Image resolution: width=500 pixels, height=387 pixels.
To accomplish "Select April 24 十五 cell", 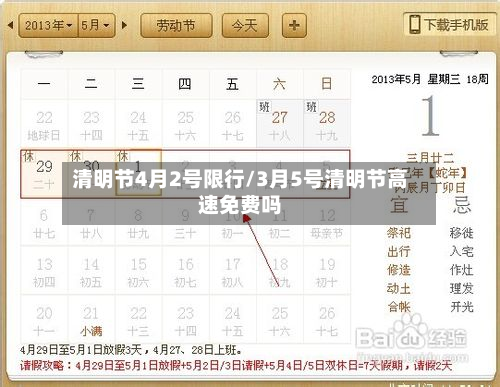I will pyautogui.click(x=139, y=124).
